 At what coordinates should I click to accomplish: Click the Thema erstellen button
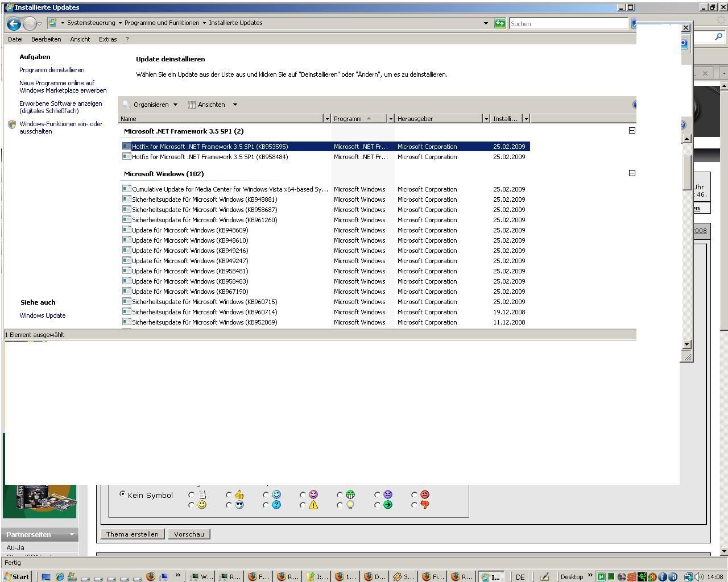pyautogui.click(x=133, y=534)
